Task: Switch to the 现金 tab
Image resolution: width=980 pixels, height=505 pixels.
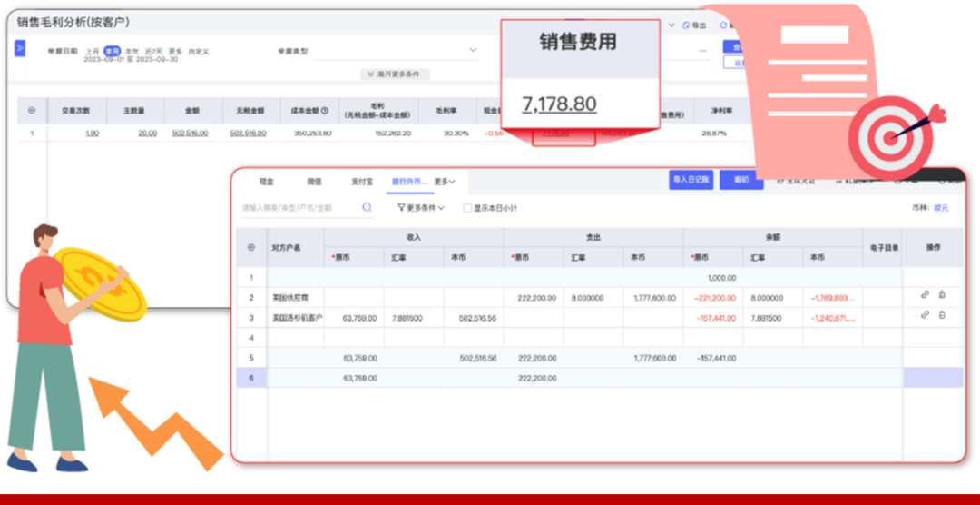Action: (267, 182)
